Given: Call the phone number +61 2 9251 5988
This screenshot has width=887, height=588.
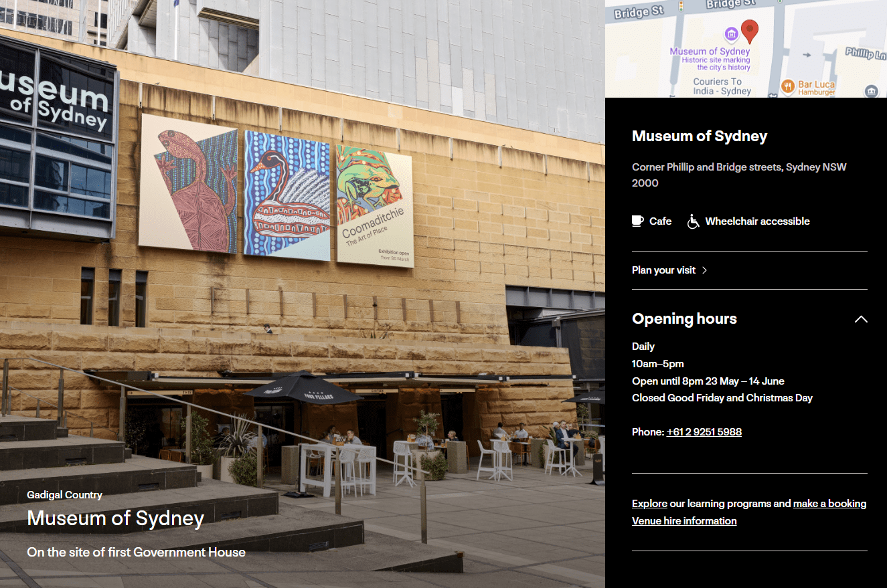Looking at the screenshot, I should (x=704, y=432).
